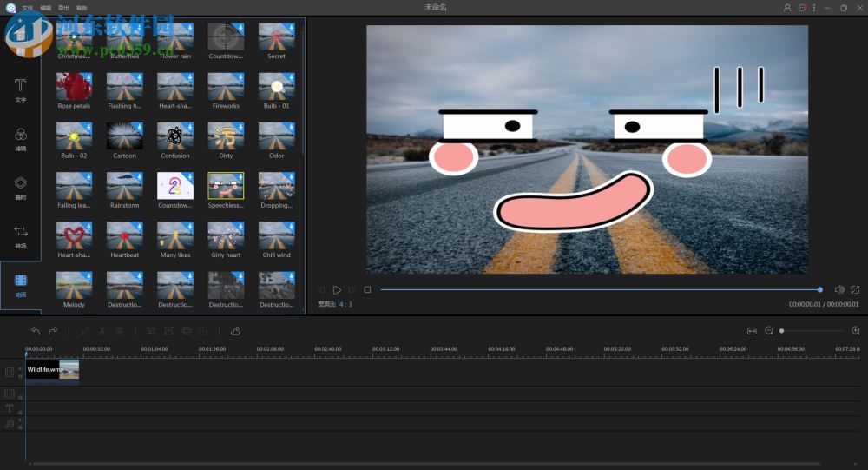Open the Transitions (转场) sidebar panel
The width and height of the screenshot is (868, 470).
(20, 235)
